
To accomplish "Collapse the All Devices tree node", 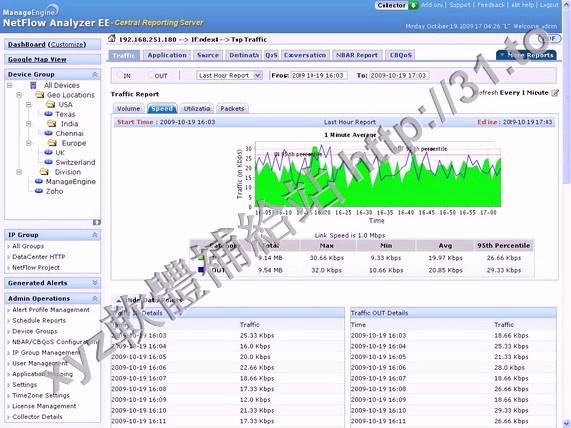I will coord(9,85).
